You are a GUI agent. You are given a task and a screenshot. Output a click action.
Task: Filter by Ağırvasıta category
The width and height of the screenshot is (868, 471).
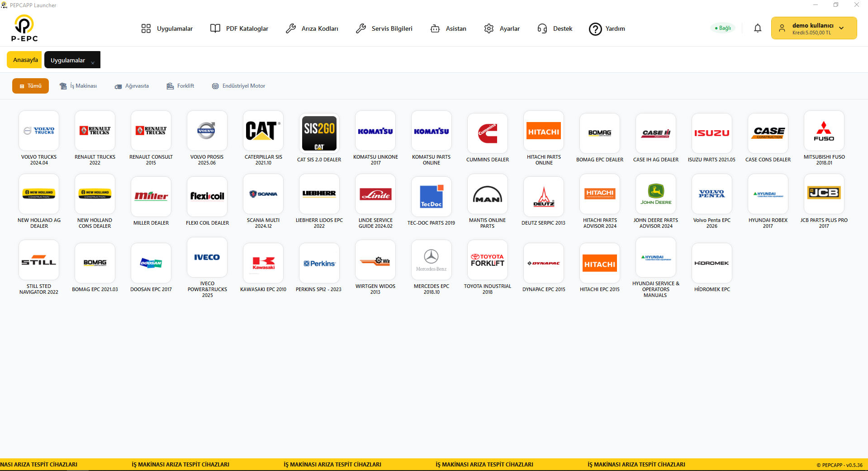pyautogui.click(x=132, y=86)
